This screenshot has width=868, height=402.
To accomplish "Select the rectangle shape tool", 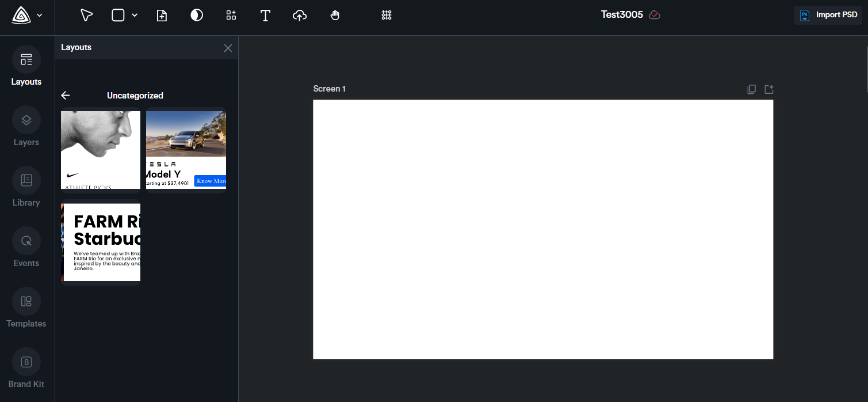I will click(118, 16).
